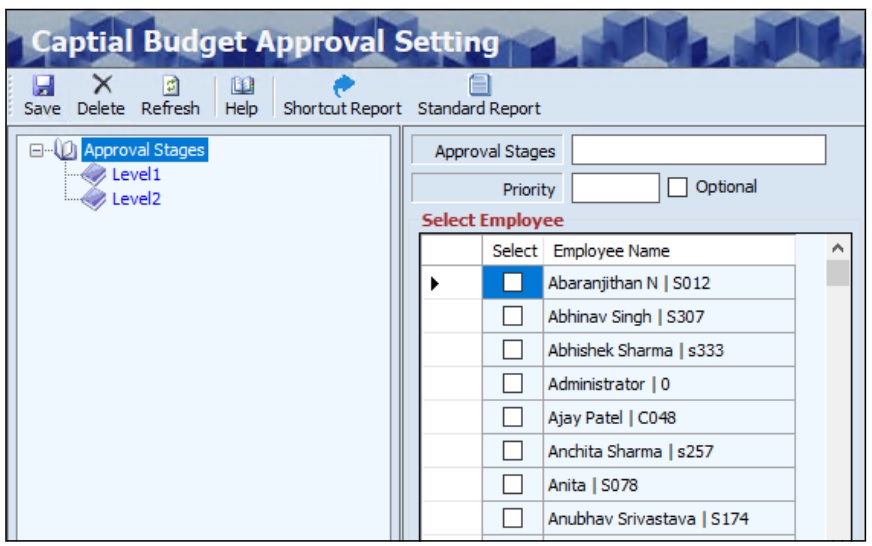Select Level2 in the approval tree
Image resolution: width=872 pixels, height=546 pixels.
(136, 199)
